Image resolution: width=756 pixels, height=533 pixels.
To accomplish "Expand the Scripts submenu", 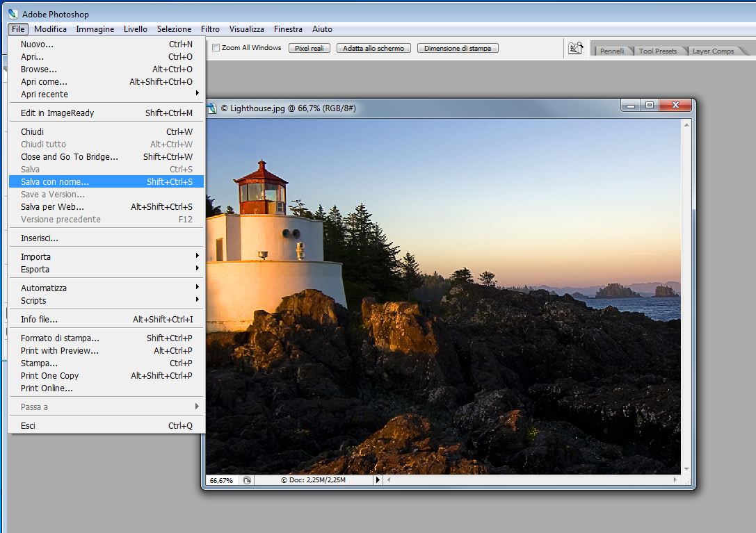I will click(106, 300).
